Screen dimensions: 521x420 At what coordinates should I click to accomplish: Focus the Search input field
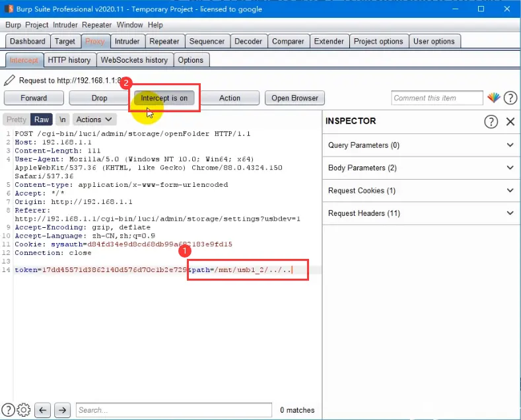point(174,410)
